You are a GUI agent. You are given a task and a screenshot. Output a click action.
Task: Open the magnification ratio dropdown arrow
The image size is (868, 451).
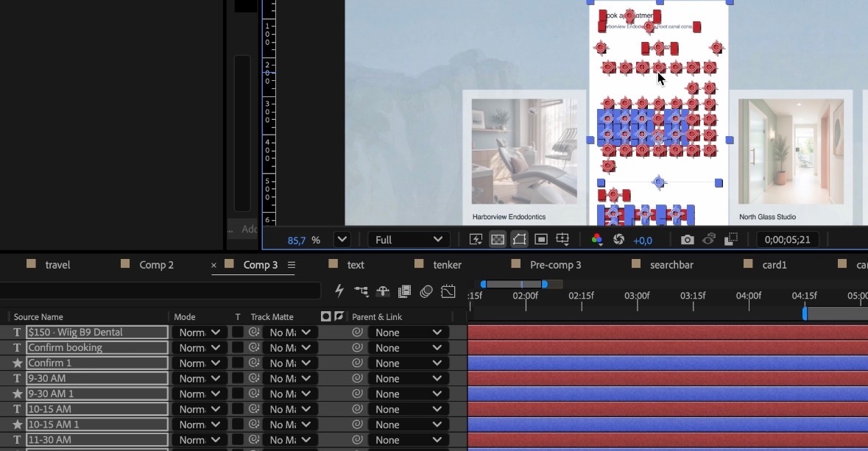342,240
